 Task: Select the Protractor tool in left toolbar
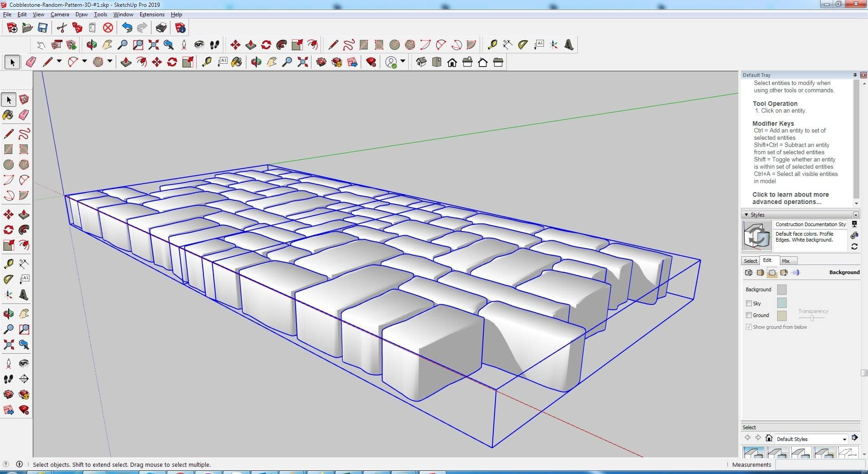(8, 280)
